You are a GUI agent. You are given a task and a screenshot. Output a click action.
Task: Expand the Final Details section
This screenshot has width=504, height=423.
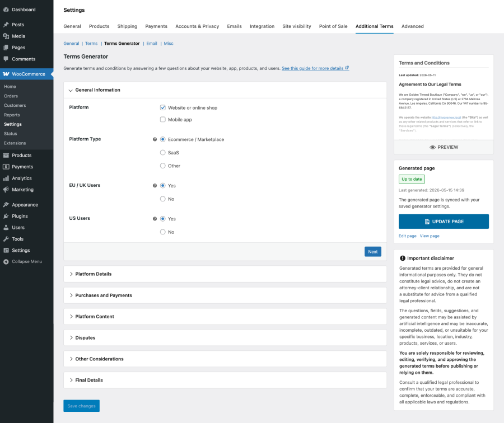pos(225,380)
